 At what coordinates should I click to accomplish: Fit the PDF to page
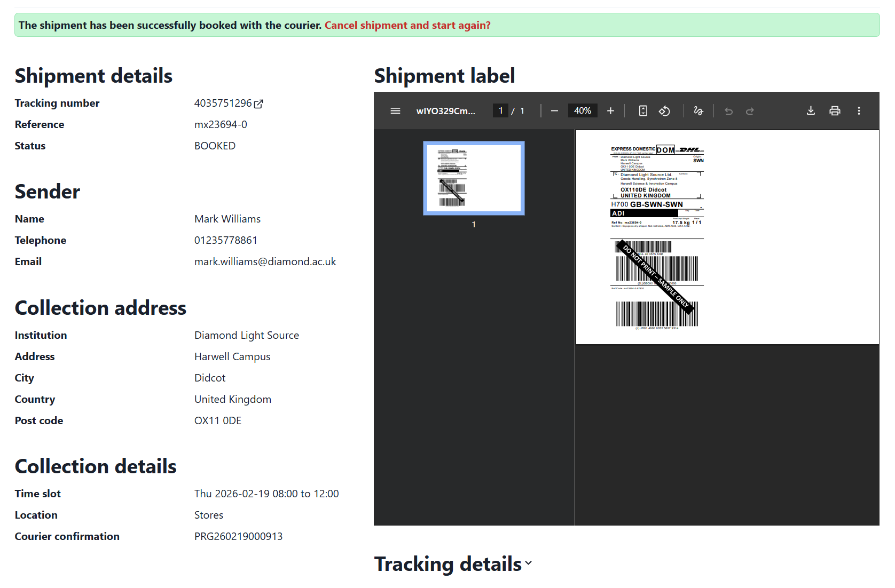643,111
